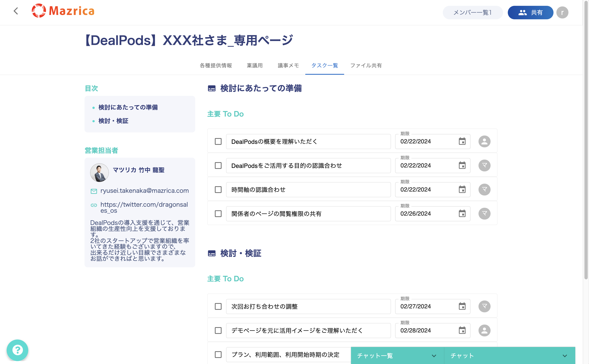The width and height of the screenshot is (589, 364).
Task: Click マ assignee avatar on 時間軸の認識合わせ row
Action: click(x=485, y=189)
